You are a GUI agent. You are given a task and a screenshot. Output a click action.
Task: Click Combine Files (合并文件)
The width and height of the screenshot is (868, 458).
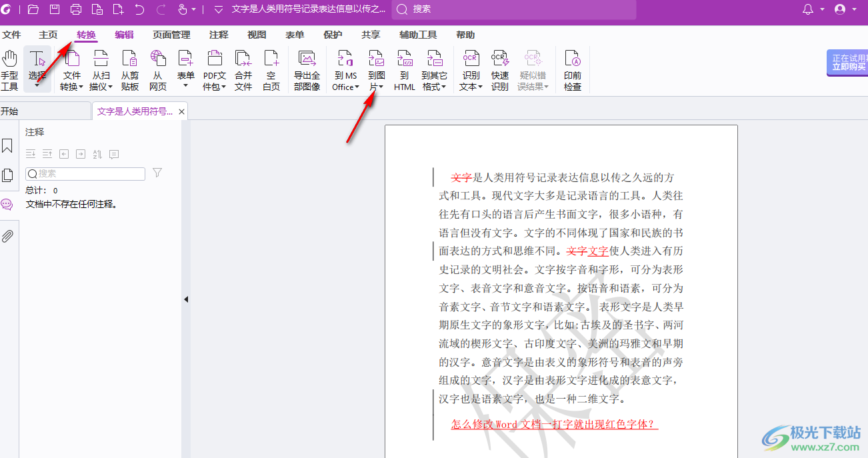pyautogui.click(x=243, y=70)
